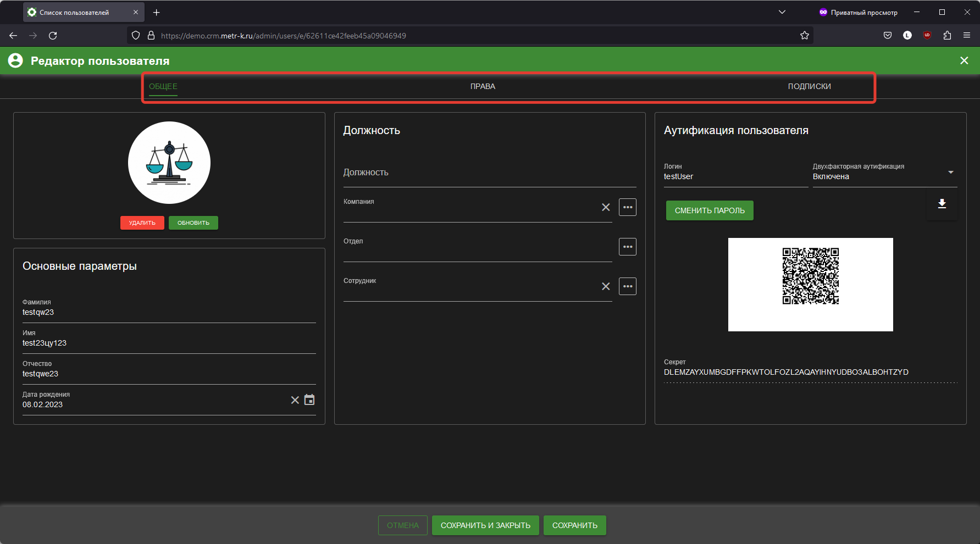980x544 pixels.
Task: Open a new browser tab
Action: tap(157, 12)
